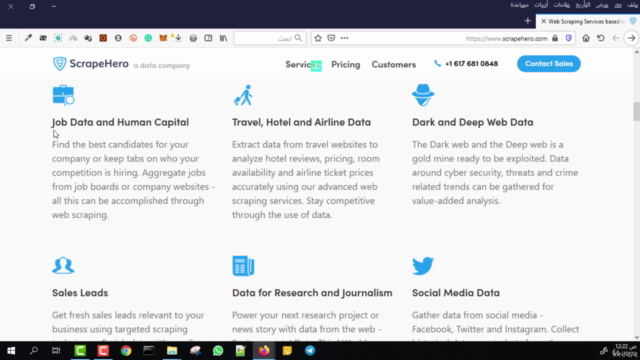Go to the Pricing page

[x=346, y=64]
